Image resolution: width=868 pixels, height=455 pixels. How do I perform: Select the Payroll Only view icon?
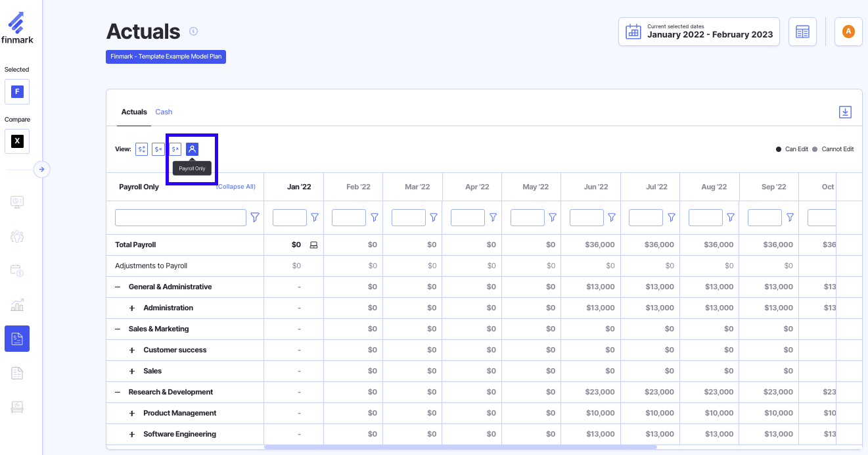(x=192, y=149)
